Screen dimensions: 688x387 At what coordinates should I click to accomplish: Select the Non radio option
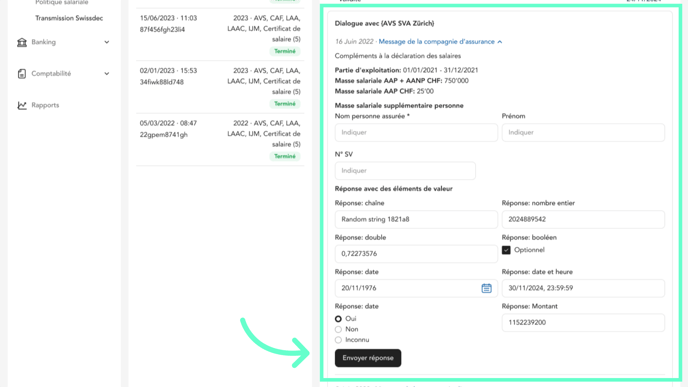[x=338, y=330]
